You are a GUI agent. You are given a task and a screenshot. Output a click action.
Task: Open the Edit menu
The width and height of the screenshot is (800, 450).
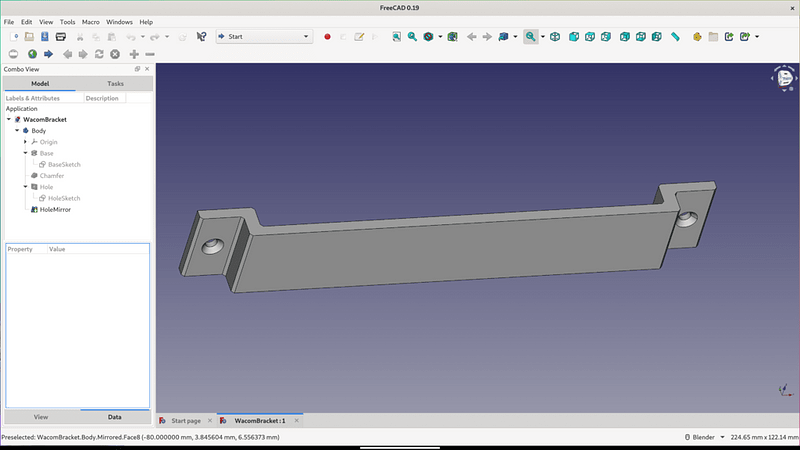pyautogui.click(x=27, y=22)
